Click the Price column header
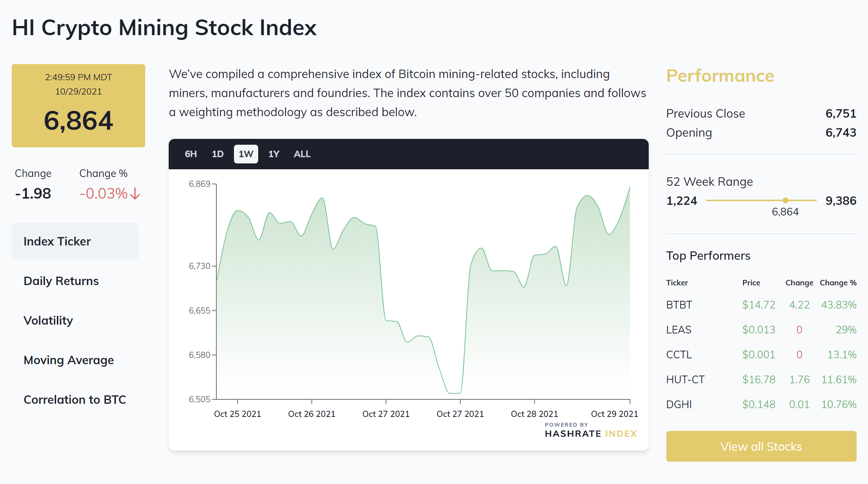The image size is (868, 484). pyautogui.click(x=751, y=283)
